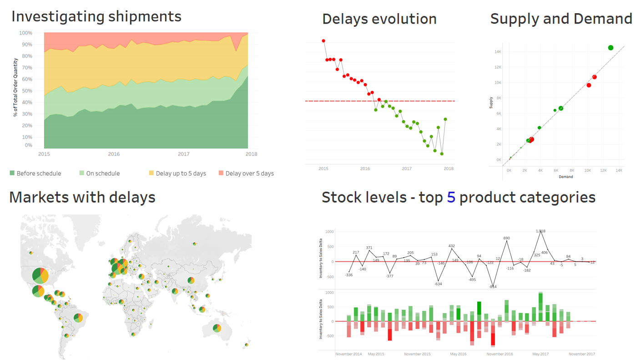Select the Demand axis title
636x364 pixels.
tap(565, 177)
